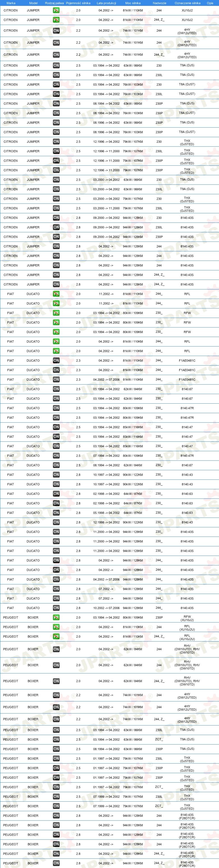Click the ON diesel icon in Citroen Jumper 2.2 row with body 244, Z_
219x868 pixels.
point(56,55)
